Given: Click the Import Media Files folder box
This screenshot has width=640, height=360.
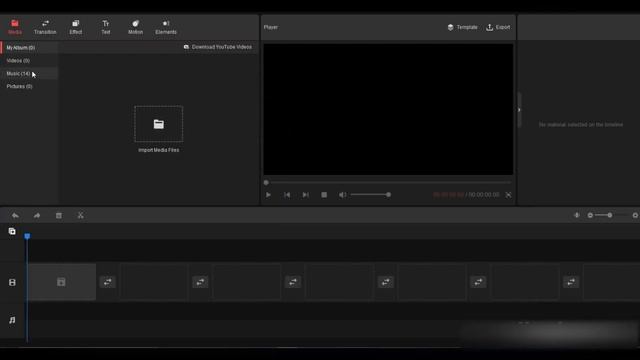Looking at the screenshot, I should (158, 124).
